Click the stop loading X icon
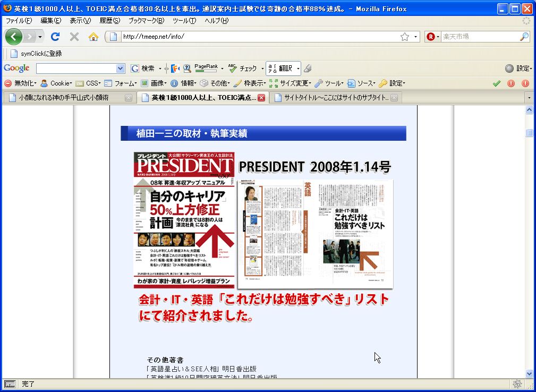Screen dimensions: 536x392 click(74, 37)
